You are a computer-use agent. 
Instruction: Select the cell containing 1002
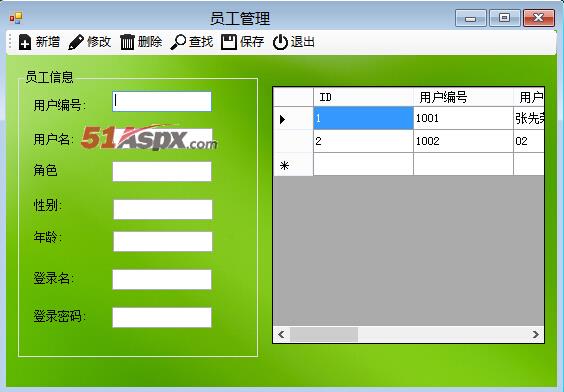pyautogui.click(x=463, y=141)
